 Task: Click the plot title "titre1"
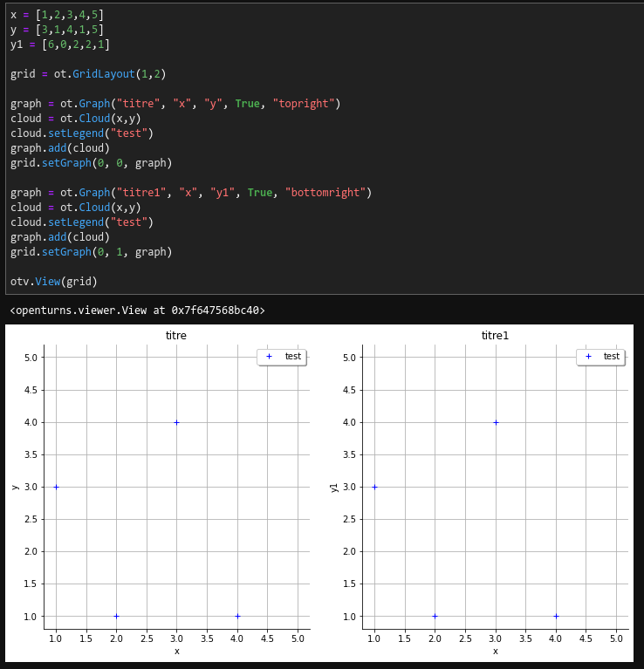pos(495,335)
